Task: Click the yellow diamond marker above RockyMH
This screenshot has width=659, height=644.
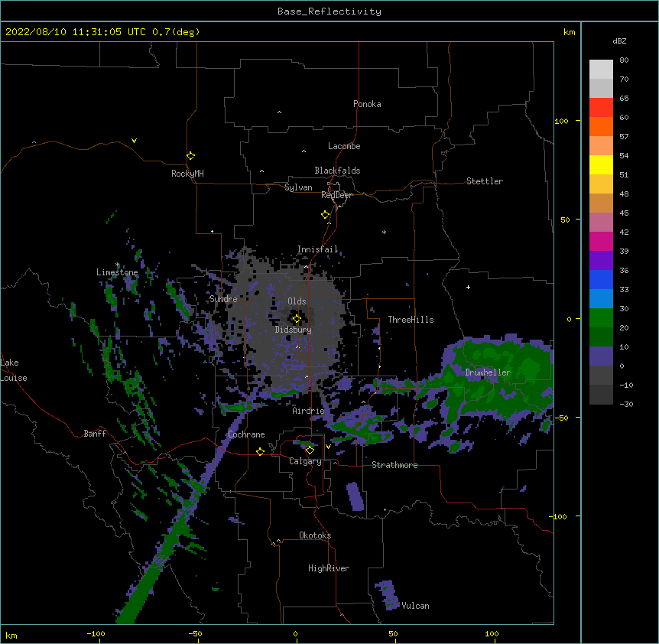Action: pos(190,156)
